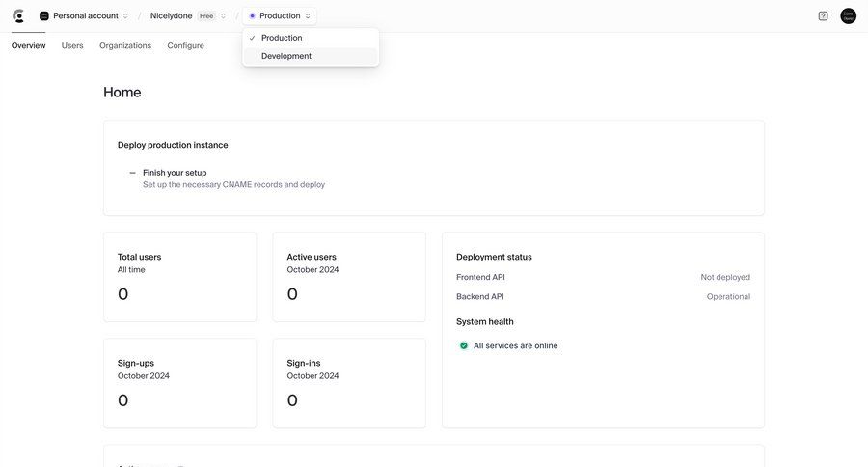Click the purple Production instance dot

tap(252, 16)
